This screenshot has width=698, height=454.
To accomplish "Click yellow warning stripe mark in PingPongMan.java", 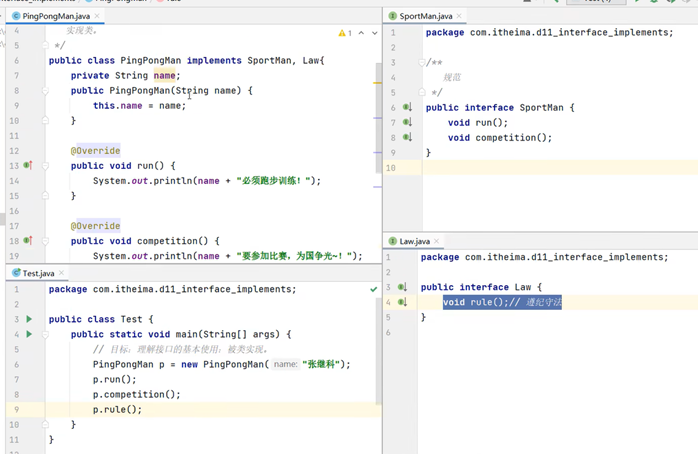I will [x=377, y=83].
